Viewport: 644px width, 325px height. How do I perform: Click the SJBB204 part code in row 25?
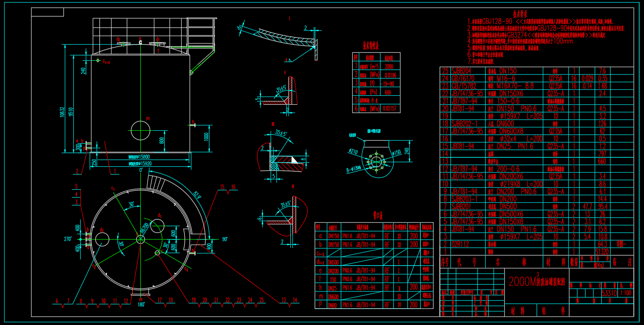461,71
